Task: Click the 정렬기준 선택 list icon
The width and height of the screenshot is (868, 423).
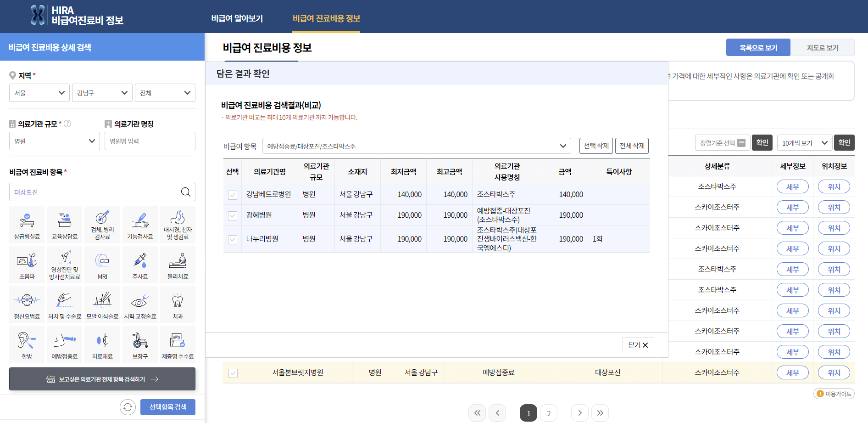Action: pyautogui.click(x=741, y=143)
